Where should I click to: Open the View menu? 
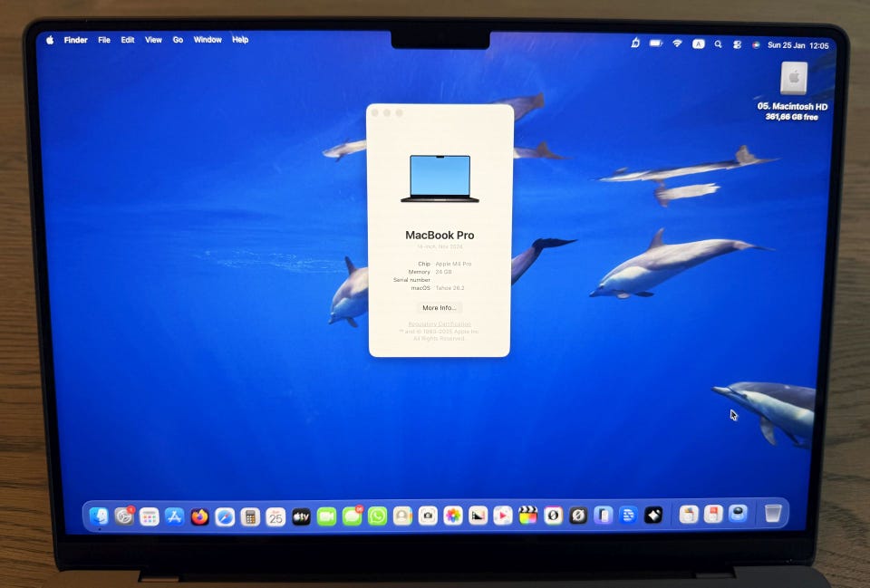(153, 40)
